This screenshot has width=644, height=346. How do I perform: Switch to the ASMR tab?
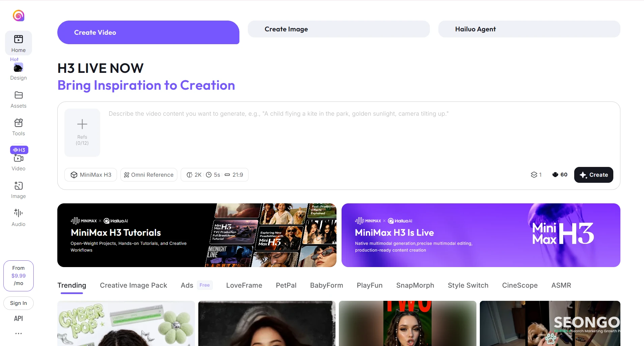click(x=561, y=285)
